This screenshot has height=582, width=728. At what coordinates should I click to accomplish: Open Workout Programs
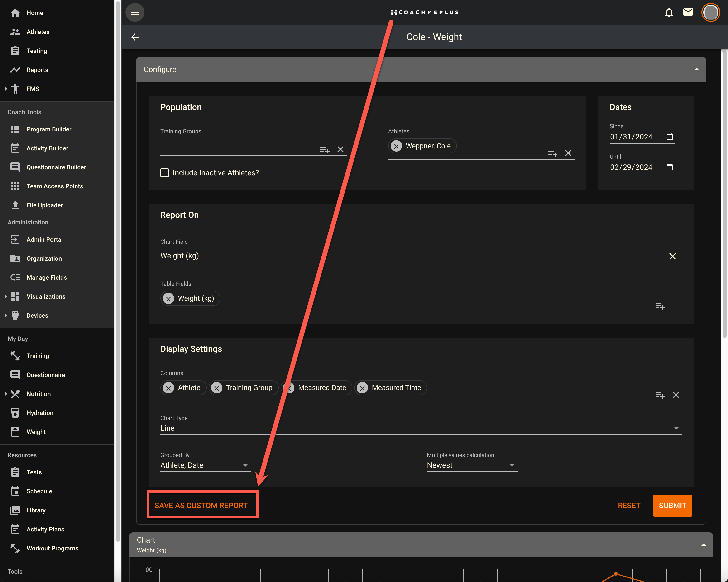(x=57, y=548)
